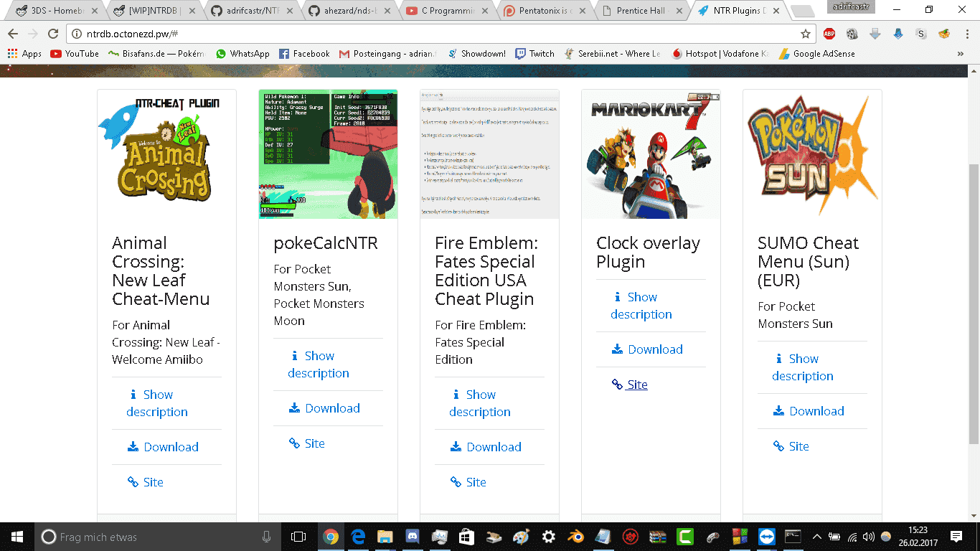Click the pokeCalcNTR screenshot thumbnail

click(x=328, y=154)
